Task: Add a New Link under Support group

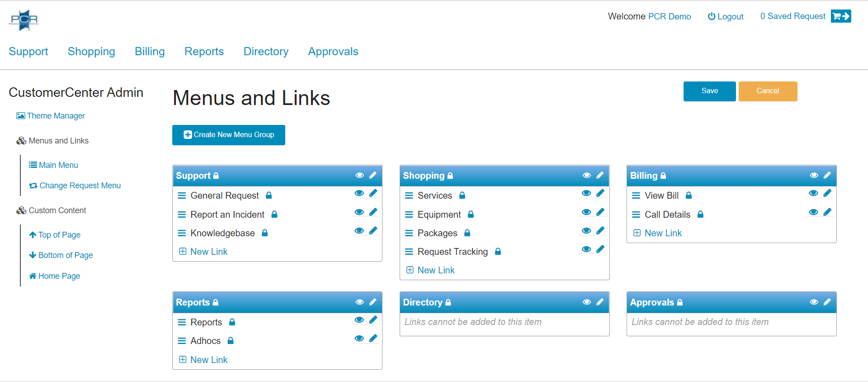Action: tap(208, 252)
